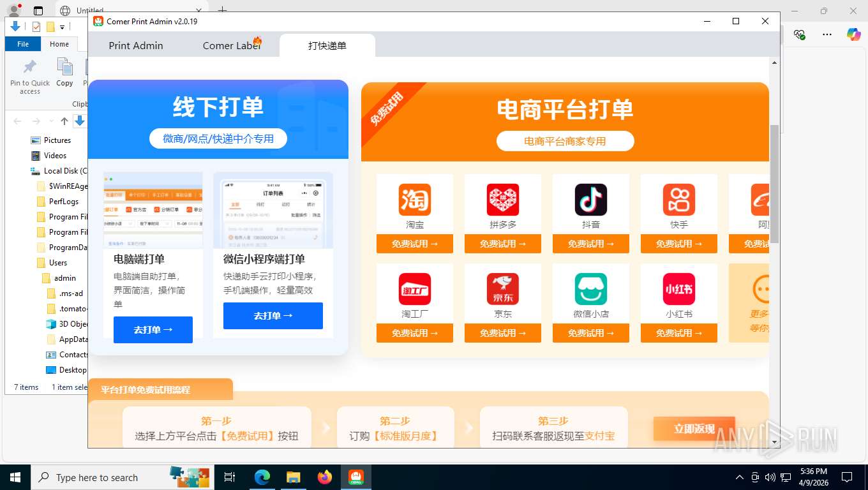Click 免费试用 button under 抖音

tap(591, 244)
